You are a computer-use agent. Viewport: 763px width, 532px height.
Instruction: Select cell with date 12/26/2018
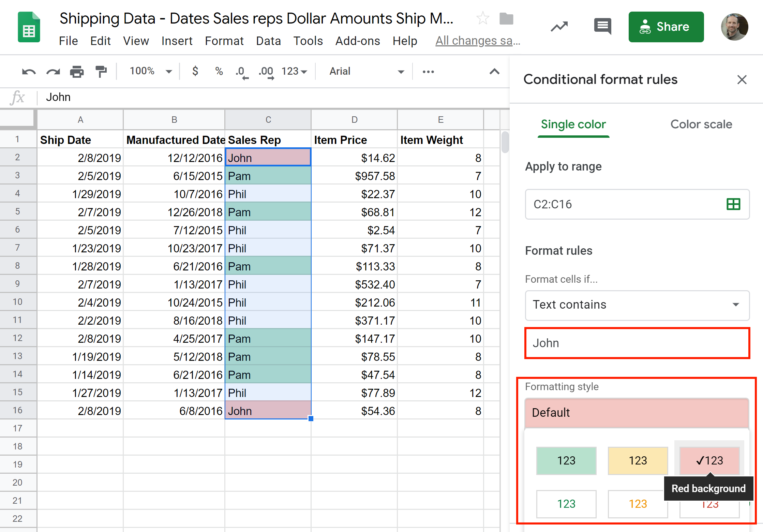coord(174,212)
